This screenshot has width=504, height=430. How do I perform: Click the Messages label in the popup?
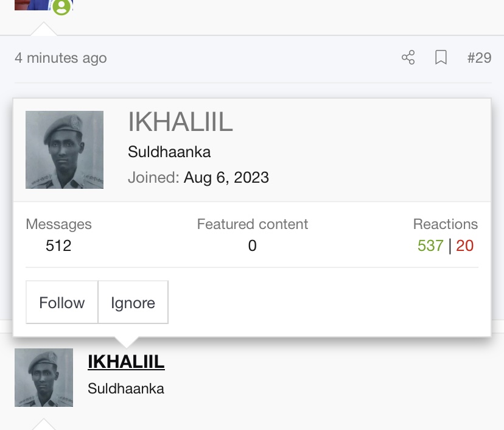pyautogui.click(x=59, y=224)
